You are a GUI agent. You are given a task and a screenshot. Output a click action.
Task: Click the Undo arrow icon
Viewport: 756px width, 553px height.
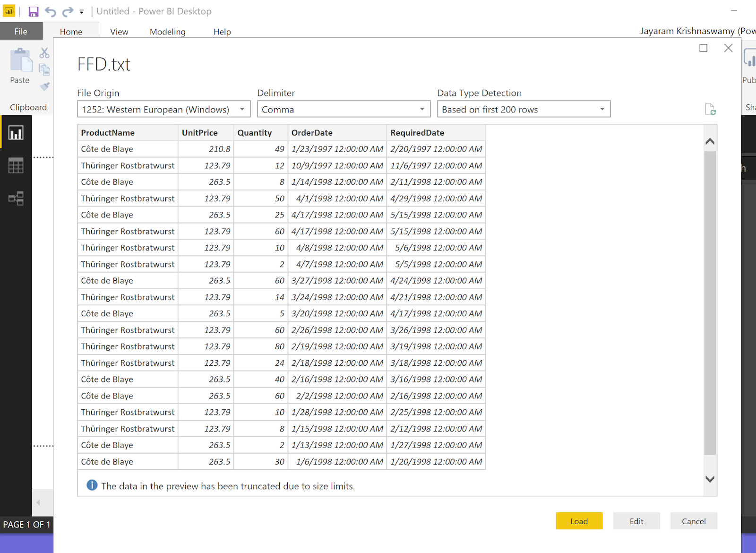[51, 11]
